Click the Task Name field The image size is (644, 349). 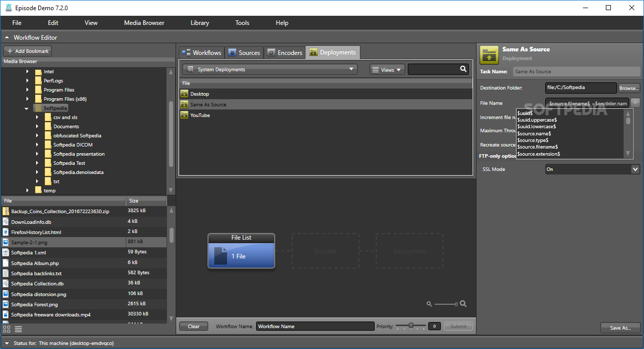pyautogui.click(x=576, y=72)
